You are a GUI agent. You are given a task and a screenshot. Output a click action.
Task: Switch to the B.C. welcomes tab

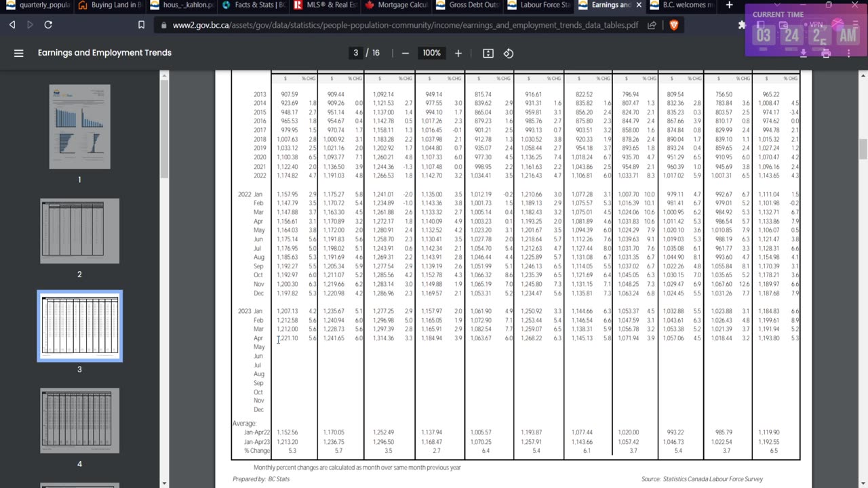pos(683,5)
